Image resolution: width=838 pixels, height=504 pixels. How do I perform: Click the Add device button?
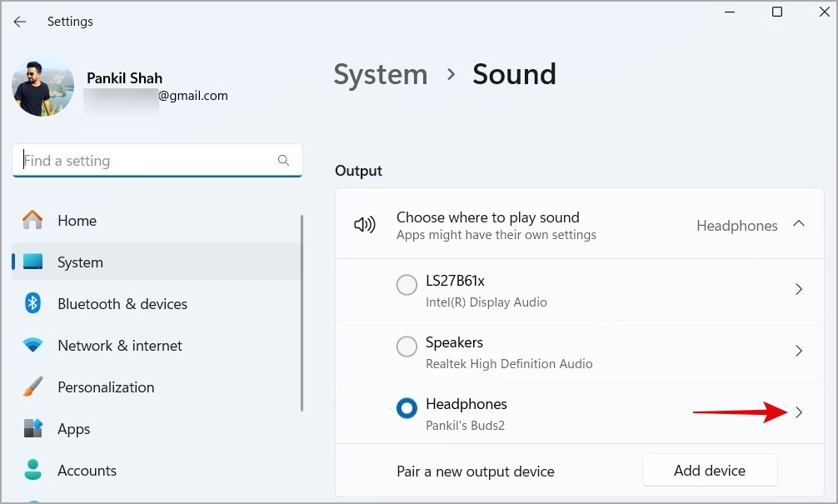point(709,471)
